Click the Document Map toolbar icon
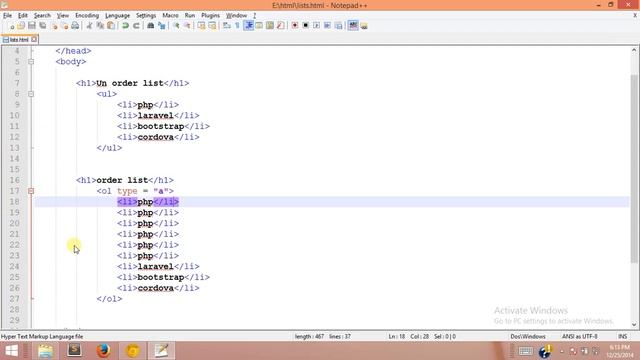The height and width of the screenshot is (360, 640). pyautogui.click(x=270, y=26)
